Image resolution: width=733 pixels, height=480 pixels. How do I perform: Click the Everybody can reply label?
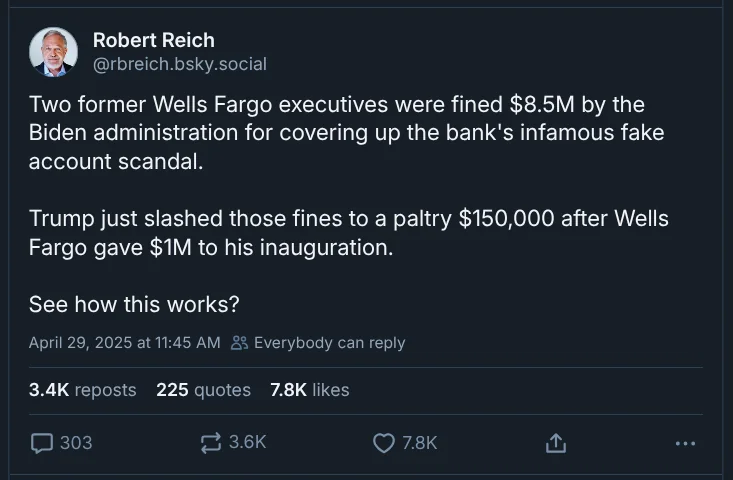329,343
